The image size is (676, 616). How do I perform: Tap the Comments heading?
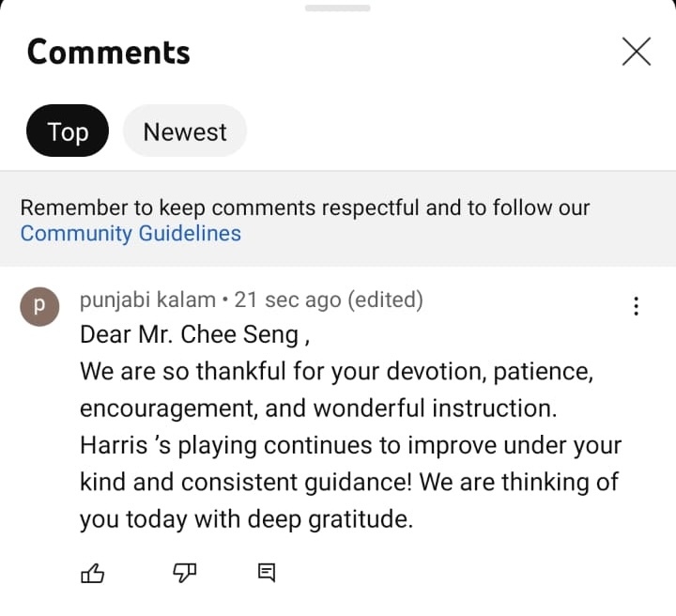click(x=109, y=52)
